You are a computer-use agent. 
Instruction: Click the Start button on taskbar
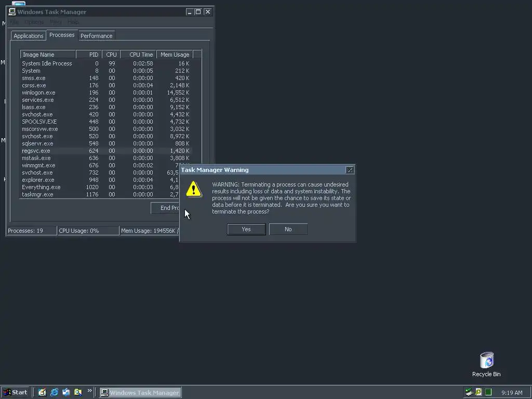[x=15, y=392]
